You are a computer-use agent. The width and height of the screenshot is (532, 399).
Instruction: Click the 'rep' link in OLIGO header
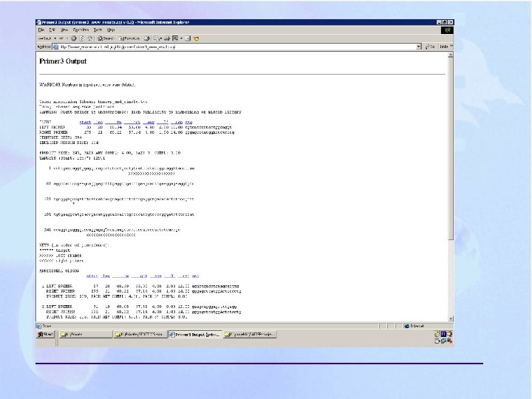tap(177, 122)
